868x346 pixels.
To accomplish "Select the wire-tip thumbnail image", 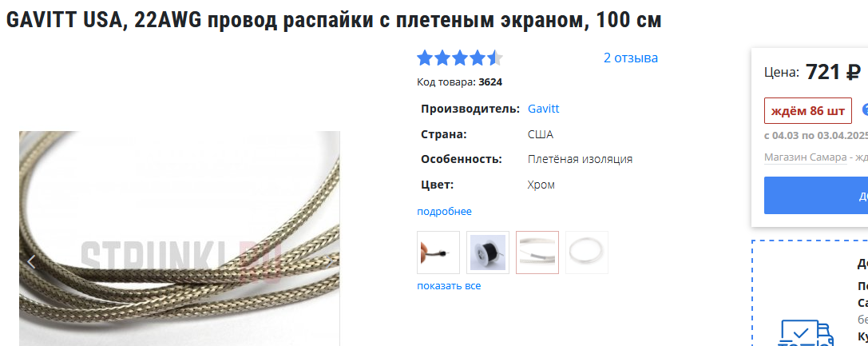I will pos(438,253).
